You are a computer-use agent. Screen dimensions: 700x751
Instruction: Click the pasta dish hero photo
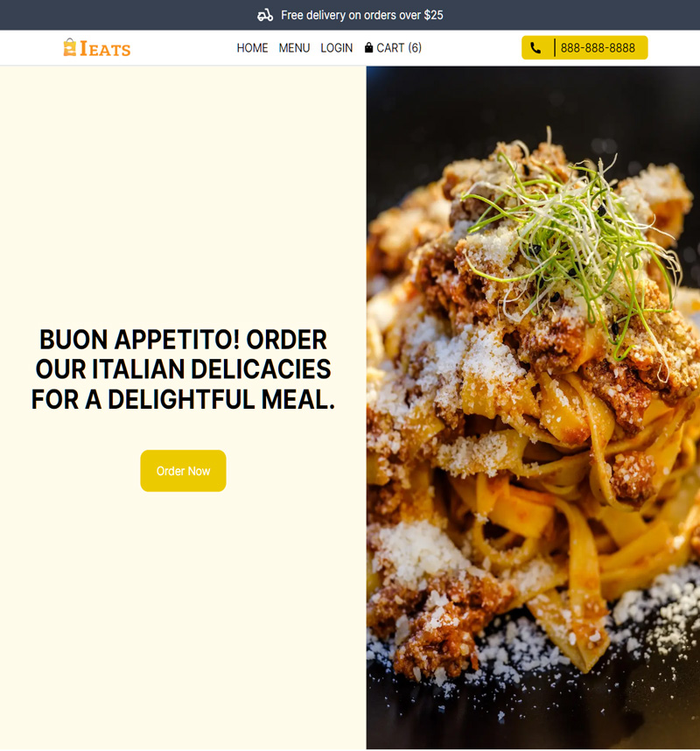[534, 408]
